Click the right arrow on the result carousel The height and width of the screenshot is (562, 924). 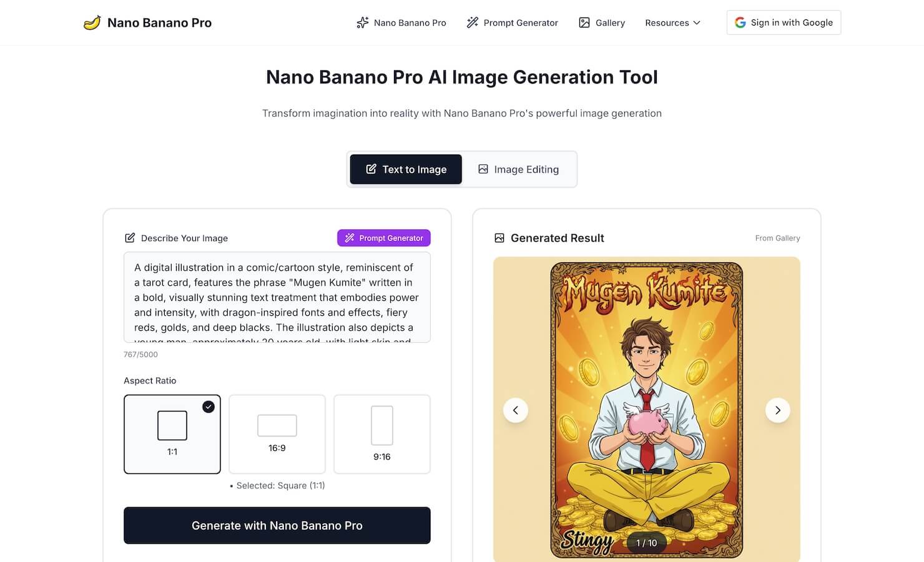point(778,410)
